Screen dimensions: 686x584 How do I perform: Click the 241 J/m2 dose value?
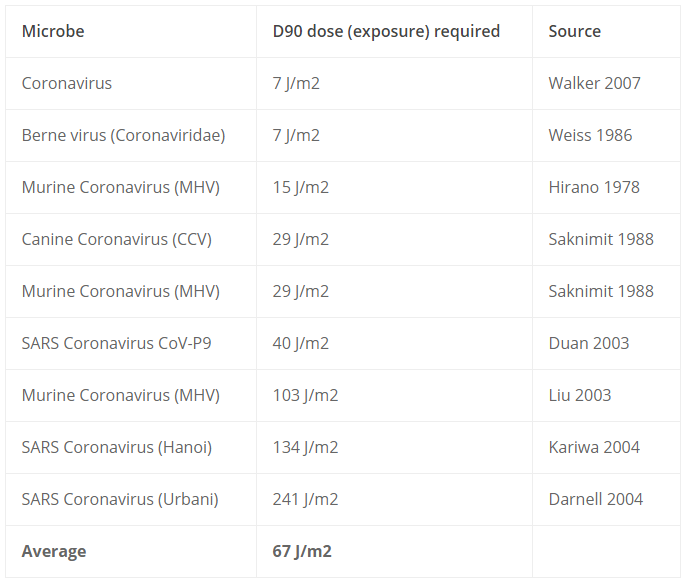pos(305,500)
